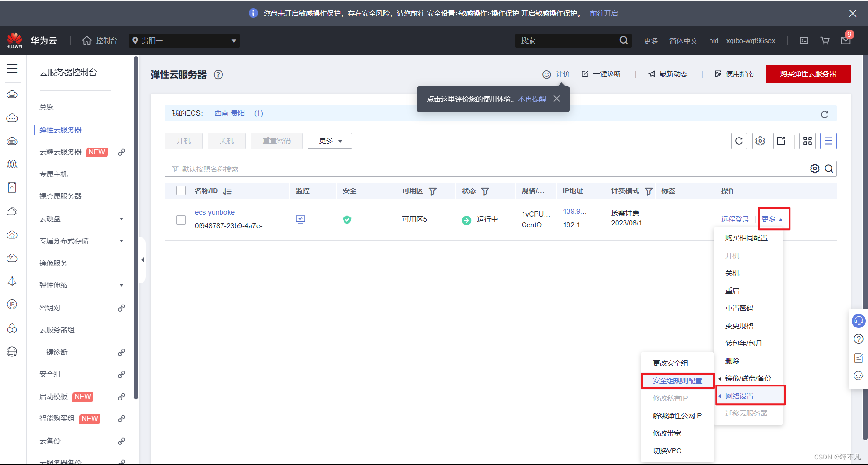868x465 pixels.
Task: Open 使用指南 in the page header
Action: 734,74
